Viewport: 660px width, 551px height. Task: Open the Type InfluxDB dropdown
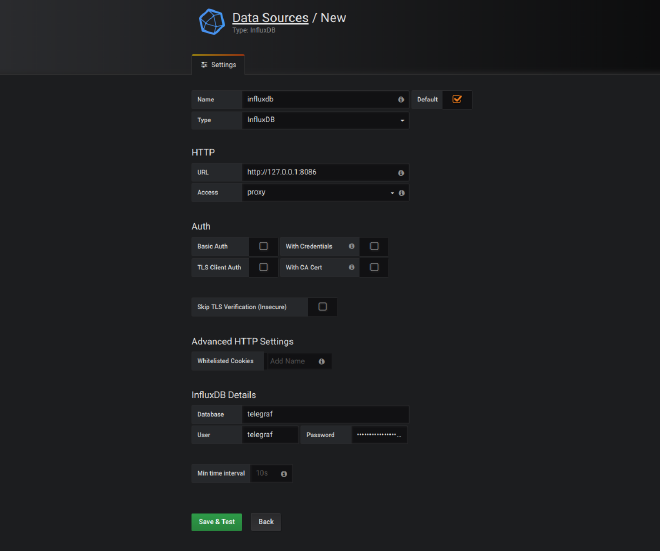[325, 120]
